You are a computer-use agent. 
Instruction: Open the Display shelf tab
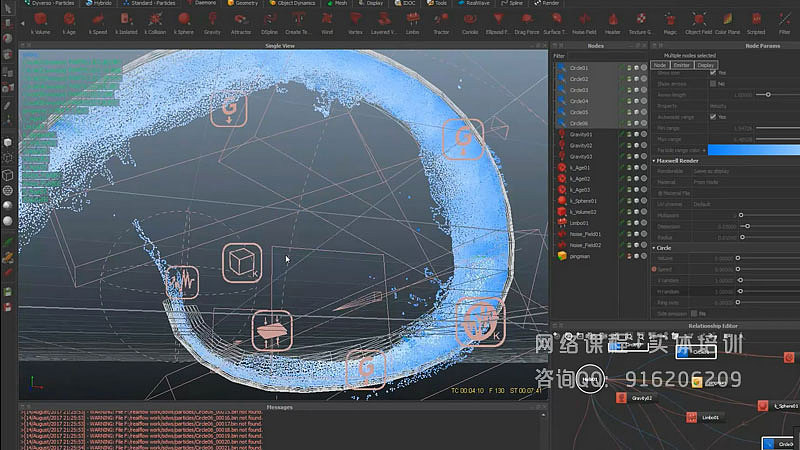[x=371, y=3]
